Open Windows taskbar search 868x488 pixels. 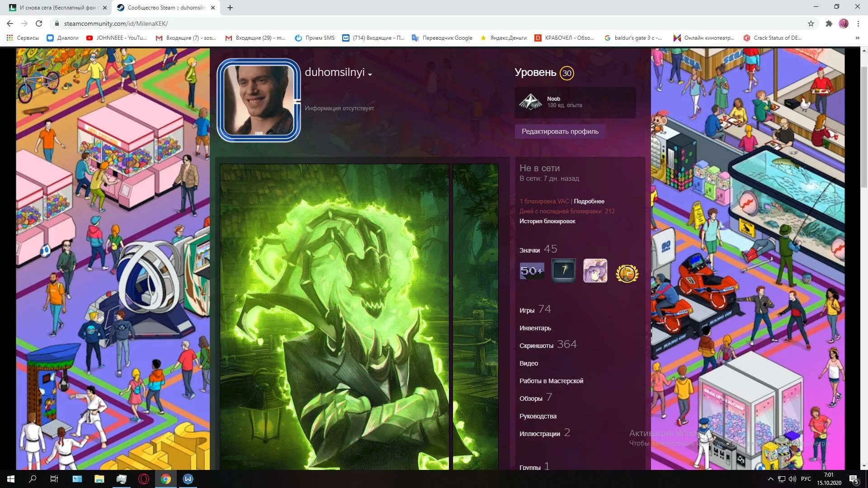(x=33, y=479)
